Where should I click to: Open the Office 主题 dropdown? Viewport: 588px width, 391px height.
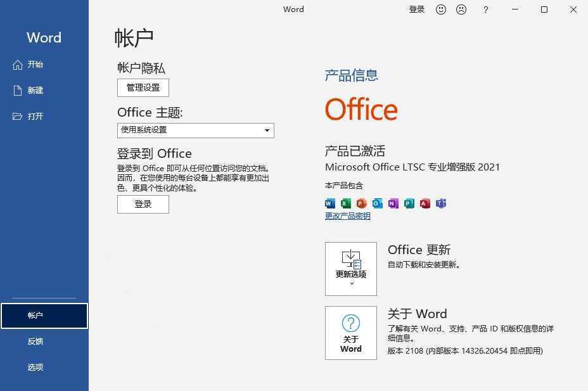coord(267,130)
